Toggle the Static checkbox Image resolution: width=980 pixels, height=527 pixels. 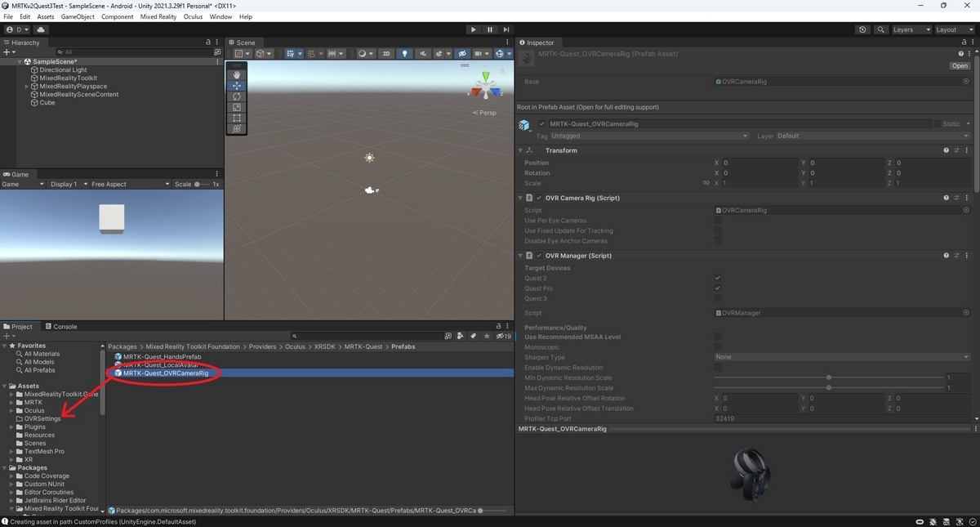coord(938,124)
